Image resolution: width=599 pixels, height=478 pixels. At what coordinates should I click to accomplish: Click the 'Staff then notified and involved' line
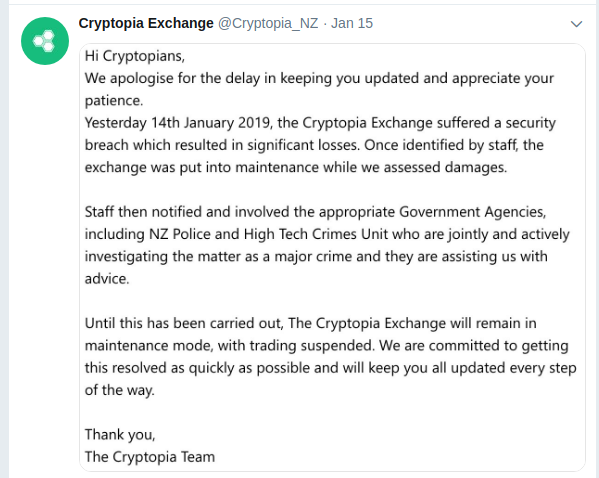tap(315, 212)
